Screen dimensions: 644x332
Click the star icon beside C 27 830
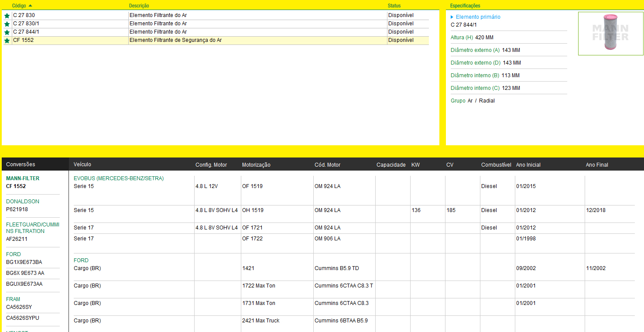[7, 16]
